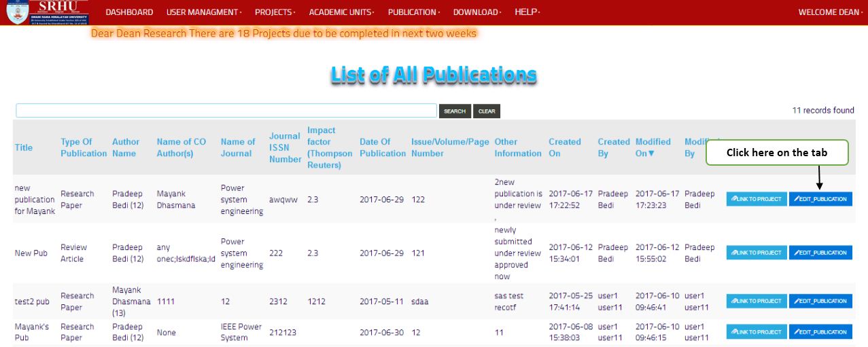This screenshot has height=347, width=868.
Task: Sort by Name of CO Author(s) column
Action: 181,147
